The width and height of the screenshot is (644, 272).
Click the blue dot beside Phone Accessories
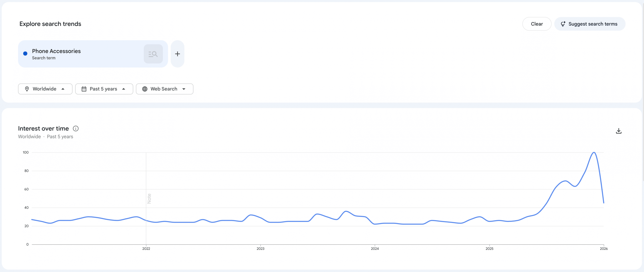coord(25,54)
